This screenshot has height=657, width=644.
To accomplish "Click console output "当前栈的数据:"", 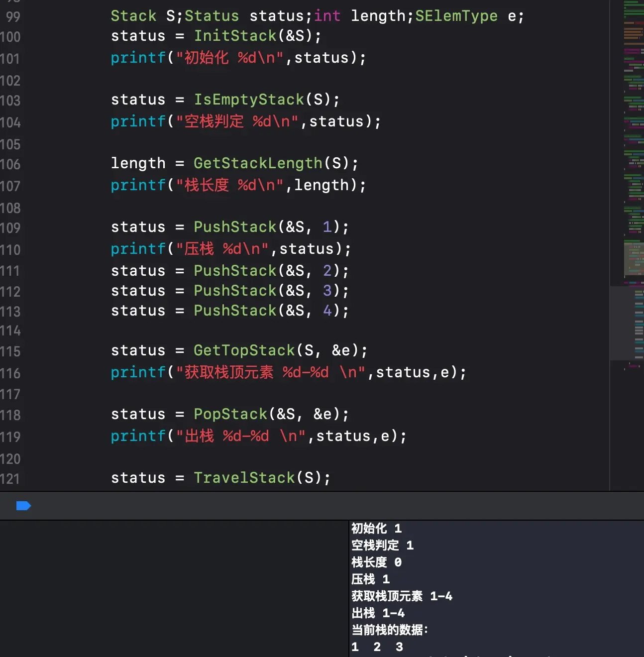I will click(390, 630).
